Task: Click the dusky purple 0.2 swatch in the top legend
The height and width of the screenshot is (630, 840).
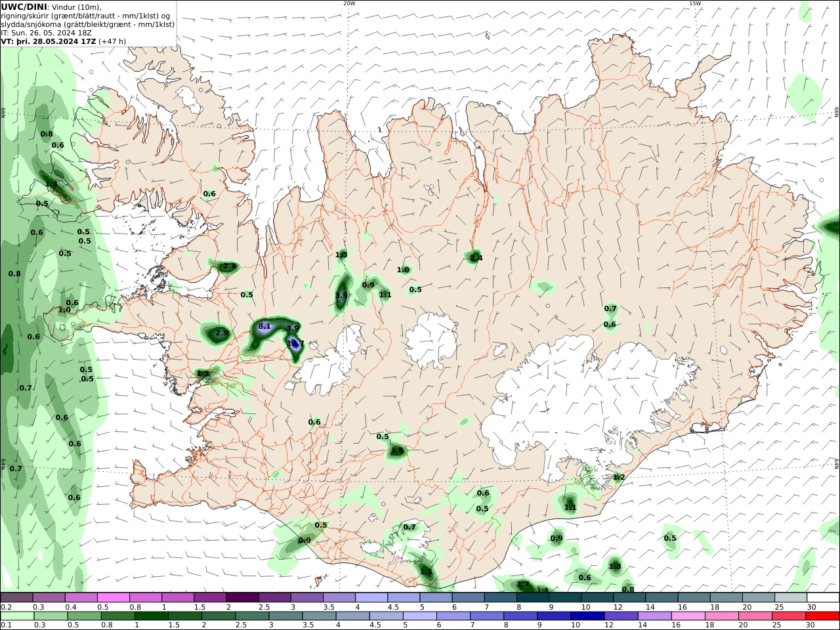Action: 17,598
